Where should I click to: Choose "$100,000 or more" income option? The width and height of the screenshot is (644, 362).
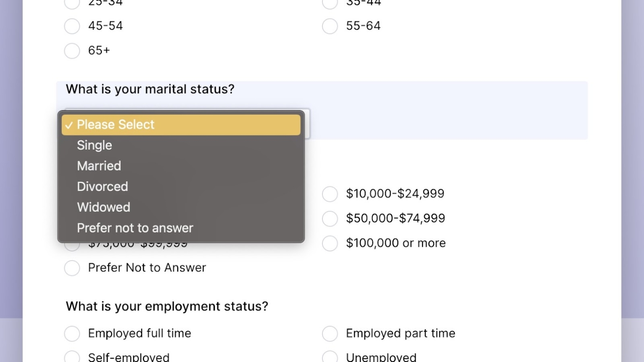pos(330,243)
